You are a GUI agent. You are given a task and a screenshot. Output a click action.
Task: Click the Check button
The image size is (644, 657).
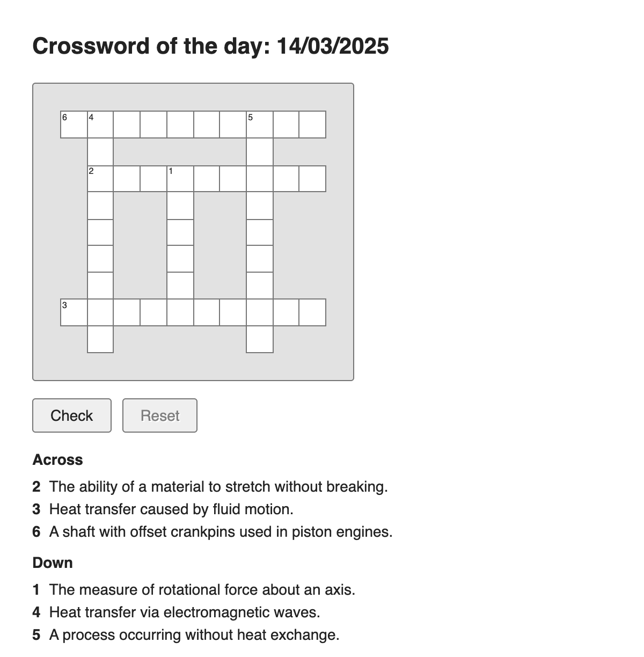tap(72, 415)
